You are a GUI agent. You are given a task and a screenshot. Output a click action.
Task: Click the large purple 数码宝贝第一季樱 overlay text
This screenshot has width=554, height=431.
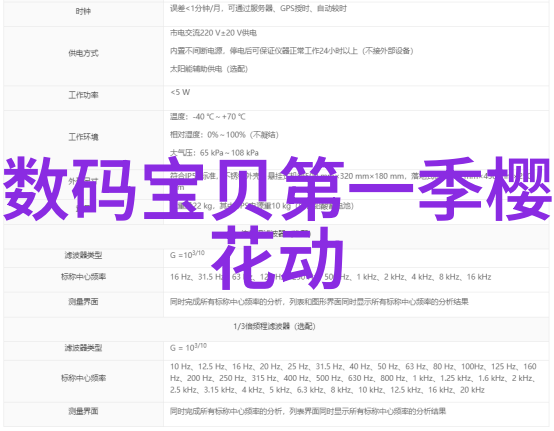point(277,189)
